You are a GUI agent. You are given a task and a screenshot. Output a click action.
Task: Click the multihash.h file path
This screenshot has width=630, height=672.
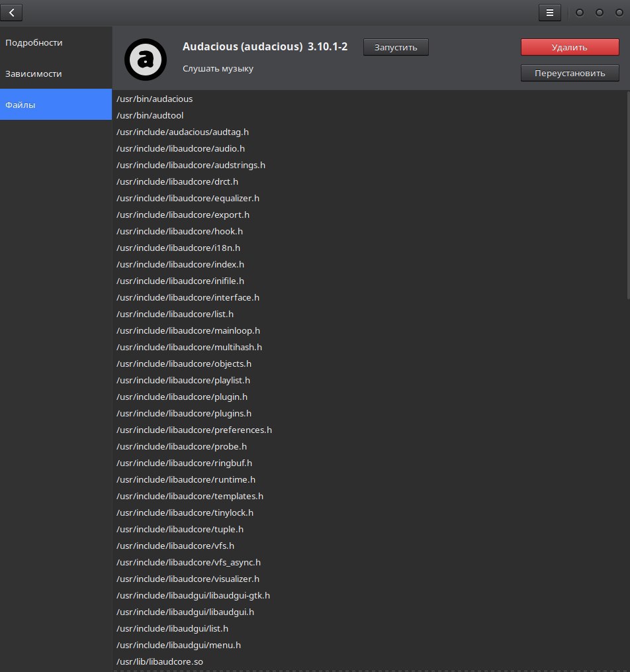[189, 347]
